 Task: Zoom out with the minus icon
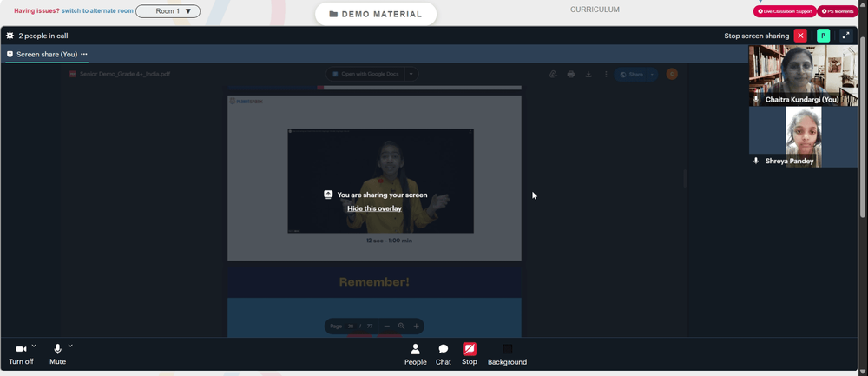pos(387,327)
